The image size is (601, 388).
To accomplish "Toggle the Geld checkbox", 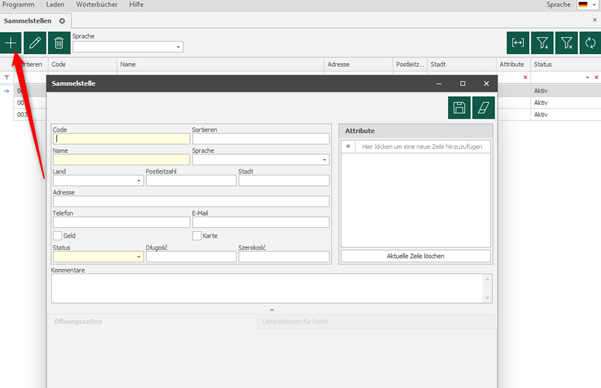I will 57,235.
